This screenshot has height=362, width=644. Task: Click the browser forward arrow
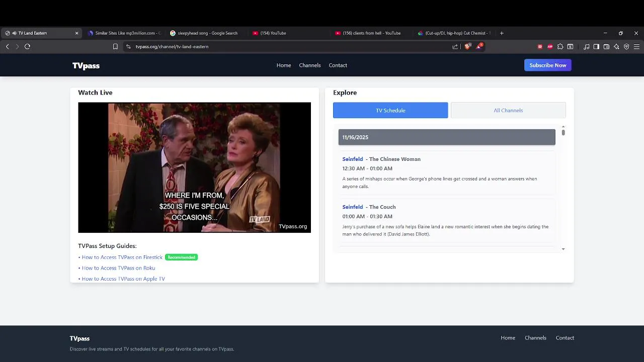coord(17,46)
